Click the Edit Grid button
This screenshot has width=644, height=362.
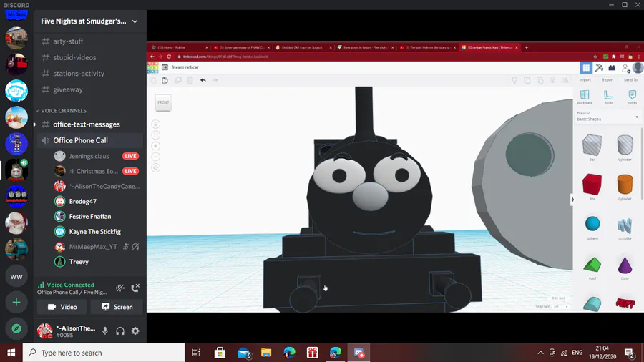(559, 298)
